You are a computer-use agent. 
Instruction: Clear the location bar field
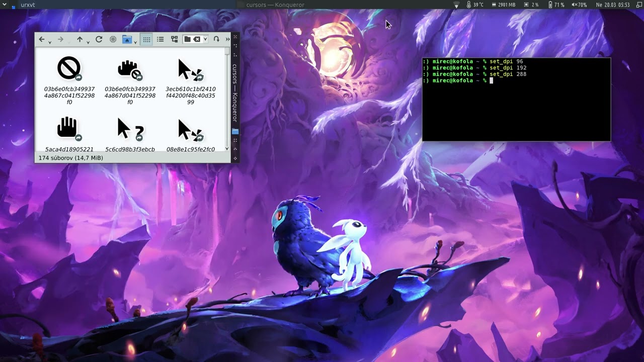[x=197, y=39]
